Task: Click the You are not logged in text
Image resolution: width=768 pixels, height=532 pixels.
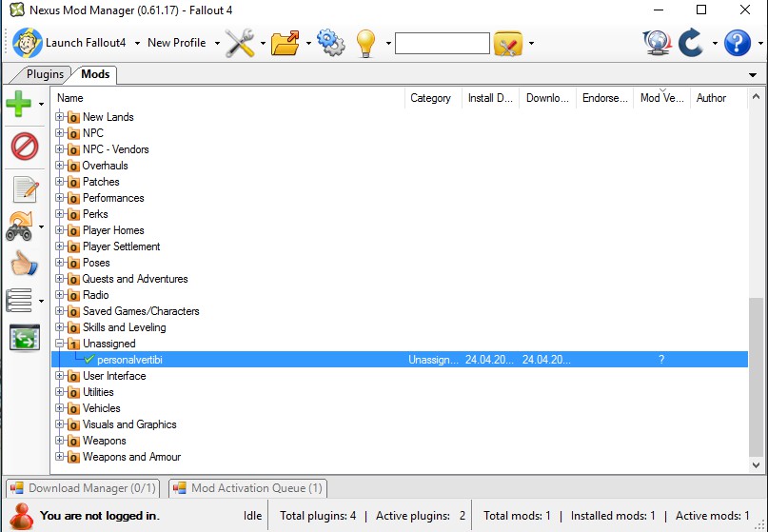Action: click(100, 516)
